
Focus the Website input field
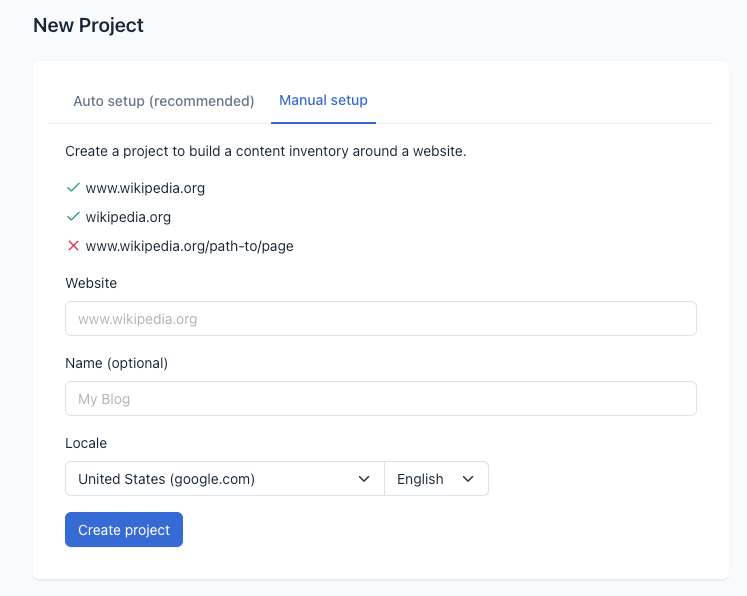tap(380, 319)
